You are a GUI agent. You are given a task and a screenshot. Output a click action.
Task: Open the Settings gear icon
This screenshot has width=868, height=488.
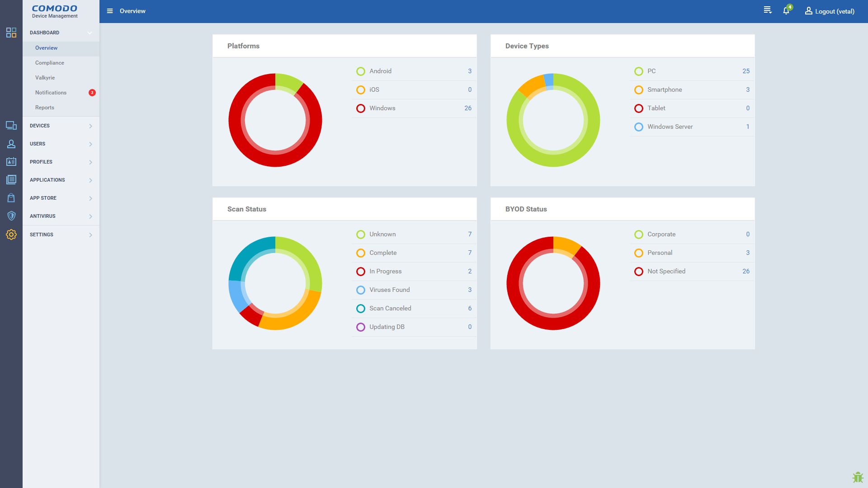11,234
